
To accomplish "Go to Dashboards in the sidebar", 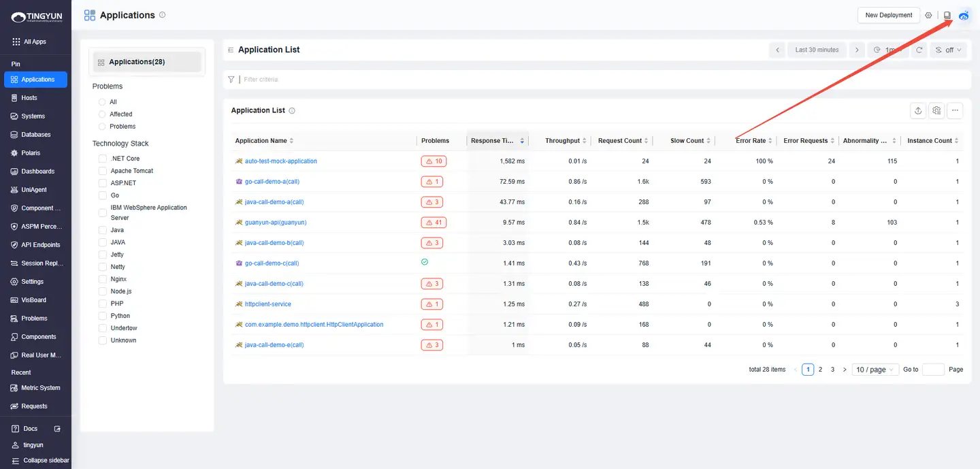I will (x=37, y=172).
